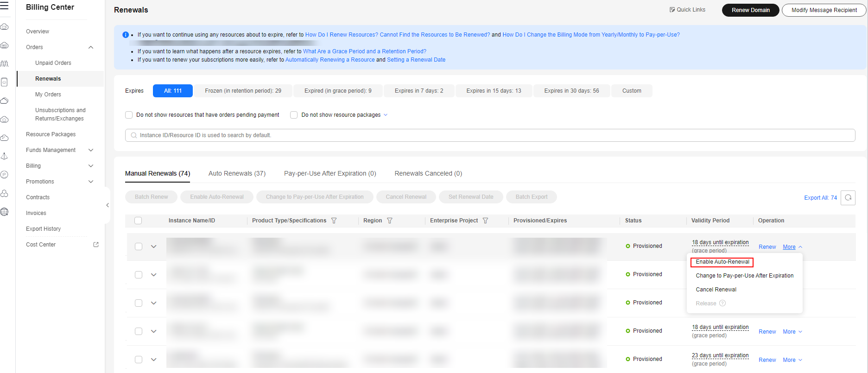The image size is (868, 373).
Task: Click the blue info icon in notice banner
Action: pos(126,35)
